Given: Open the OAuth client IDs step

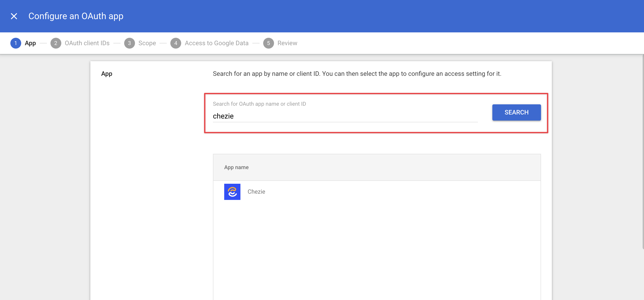Looking at the screenshot, I should coord(87,43).
